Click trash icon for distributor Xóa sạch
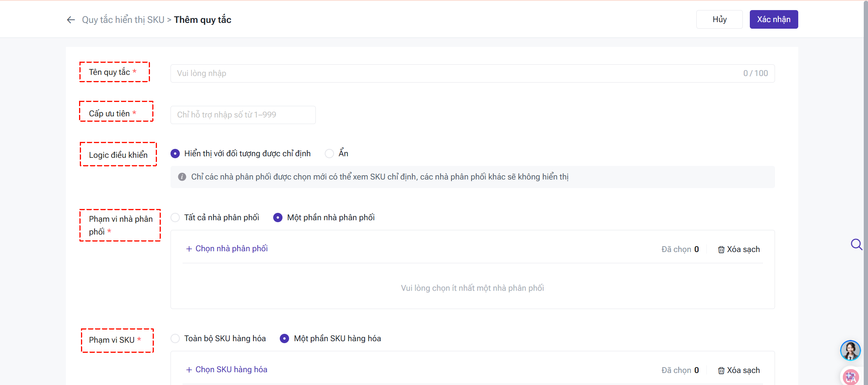This screenshot has height=385, width=868. [721, 250]
